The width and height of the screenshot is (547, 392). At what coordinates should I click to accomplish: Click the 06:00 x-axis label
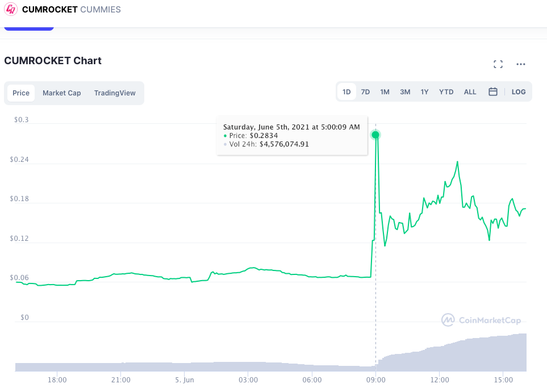[x=312, y=380]
